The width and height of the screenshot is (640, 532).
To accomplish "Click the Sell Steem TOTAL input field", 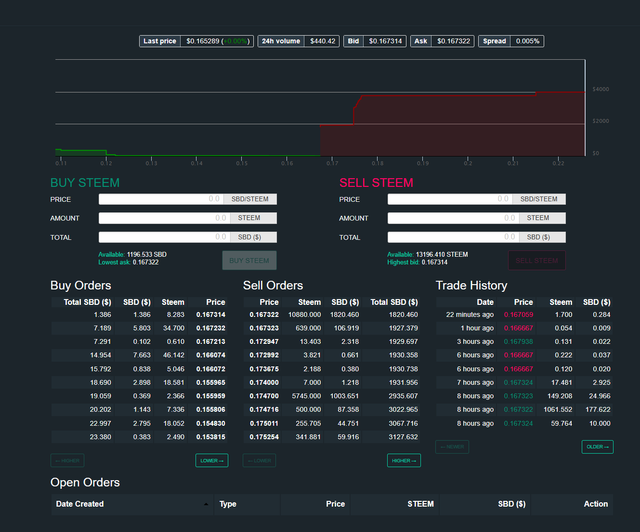I will [x=453, y=237].
